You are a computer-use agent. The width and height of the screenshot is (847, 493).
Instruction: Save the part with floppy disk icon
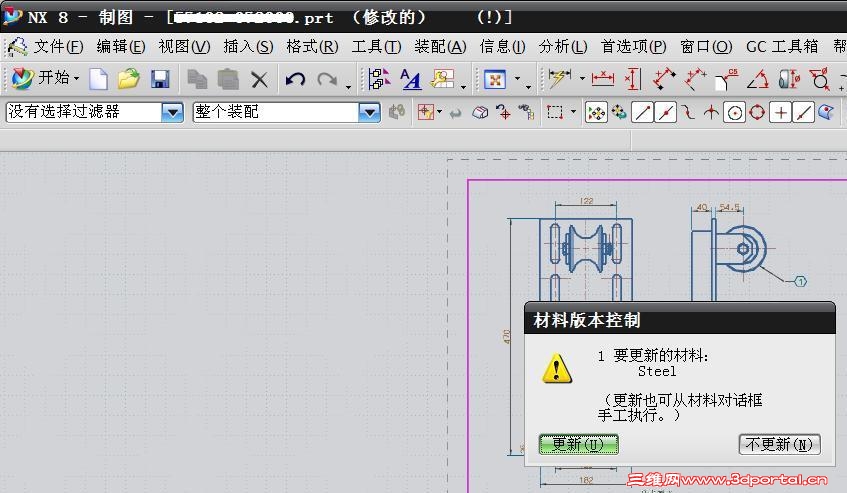pos(160,79)
